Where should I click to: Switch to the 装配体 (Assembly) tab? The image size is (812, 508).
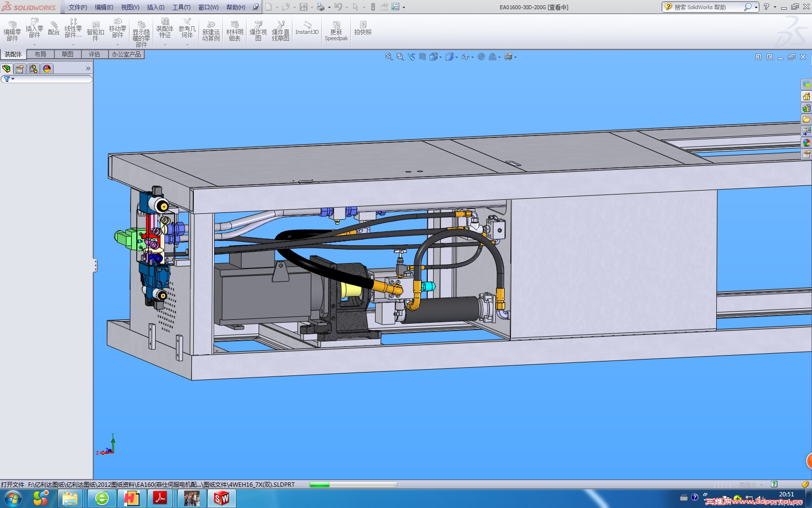pyautogui.click(x=13, y=54)
